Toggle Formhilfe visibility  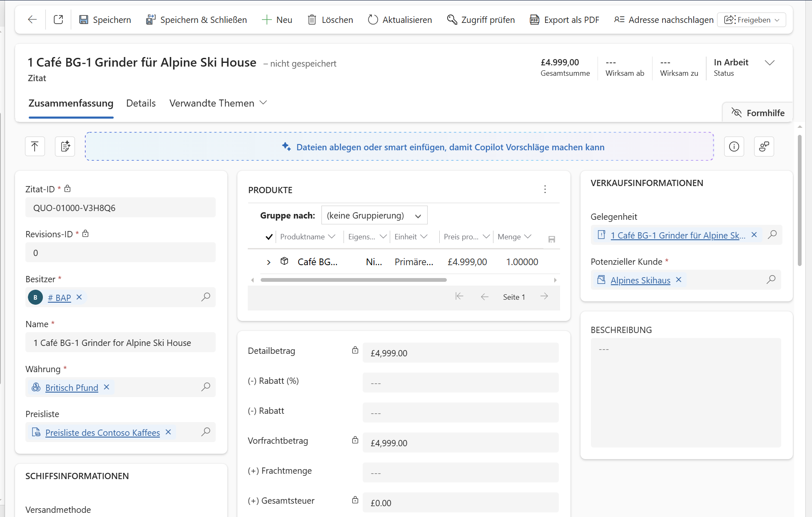(758, 113)
